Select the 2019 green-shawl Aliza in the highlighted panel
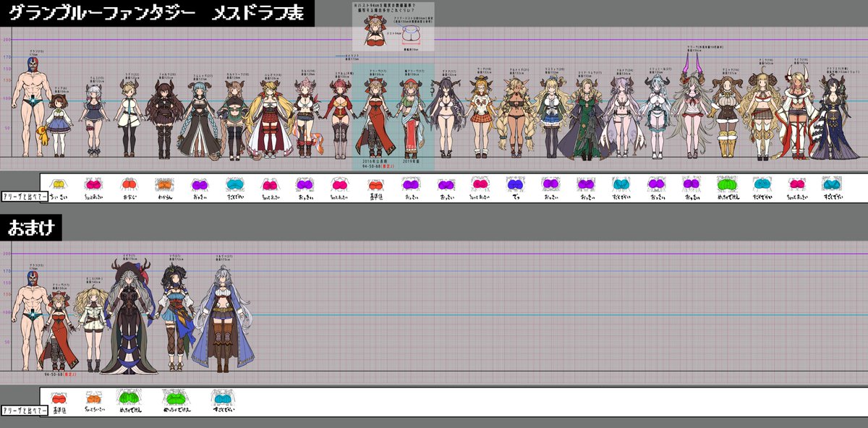Screen dimensions: 868x428 [x=412, y=117]
